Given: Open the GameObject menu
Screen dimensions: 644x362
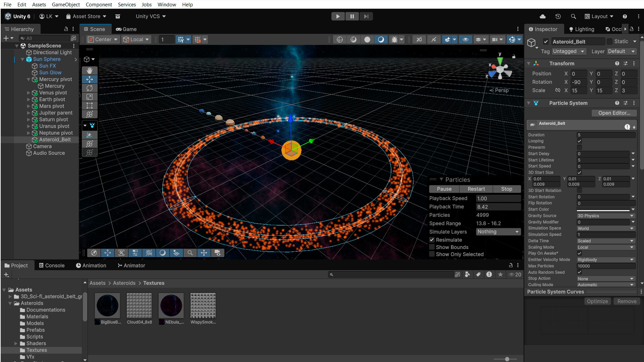Looking at the screenshot, I should [x=66, y=4].
